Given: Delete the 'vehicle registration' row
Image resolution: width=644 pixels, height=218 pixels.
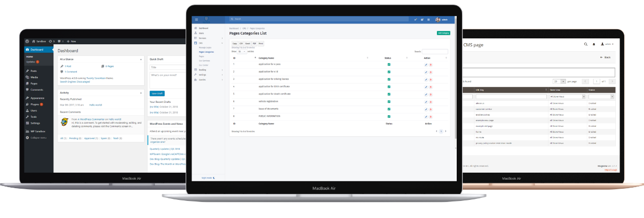Looking at the screenshot, I should [x=431, y=101].
